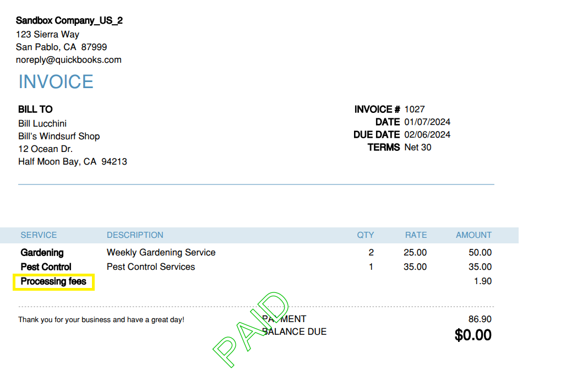Click the customer name Bill Lucchini
Viewport: 588px width, 370px height.
coord(42,124)
